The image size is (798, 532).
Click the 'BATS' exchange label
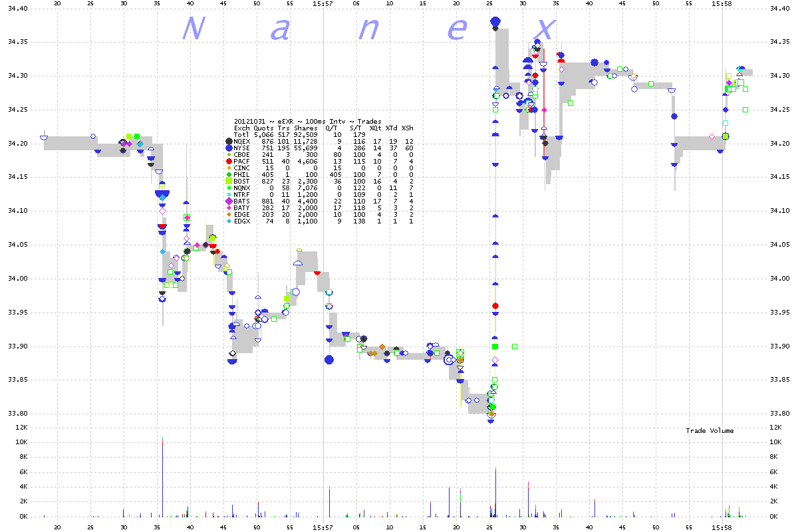tap(242, 201)
